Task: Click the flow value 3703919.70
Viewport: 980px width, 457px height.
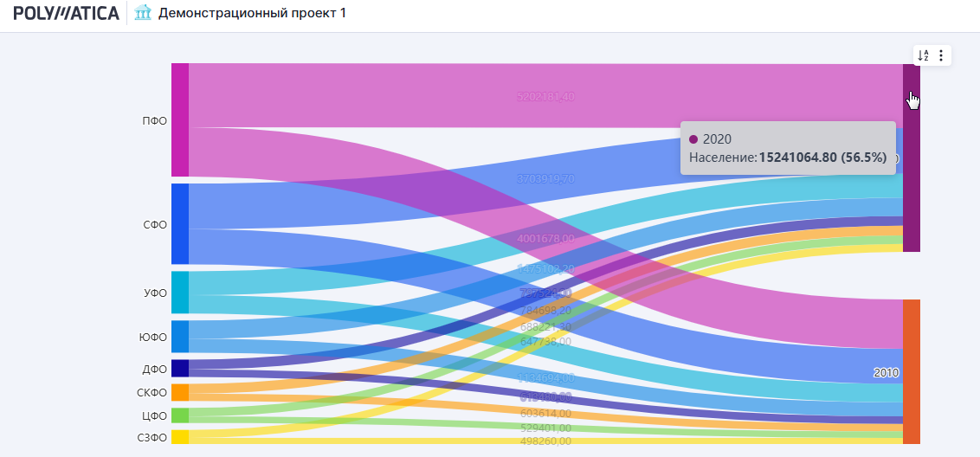Action: [545, 178]
